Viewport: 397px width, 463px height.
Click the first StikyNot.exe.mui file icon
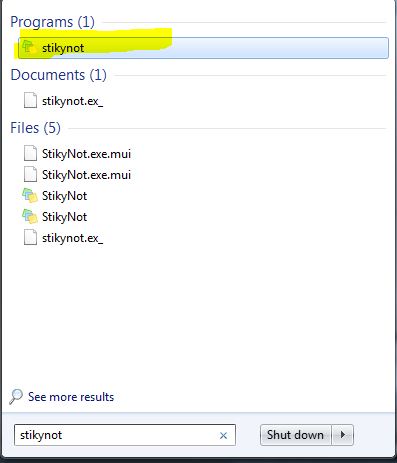click(30, 153)
